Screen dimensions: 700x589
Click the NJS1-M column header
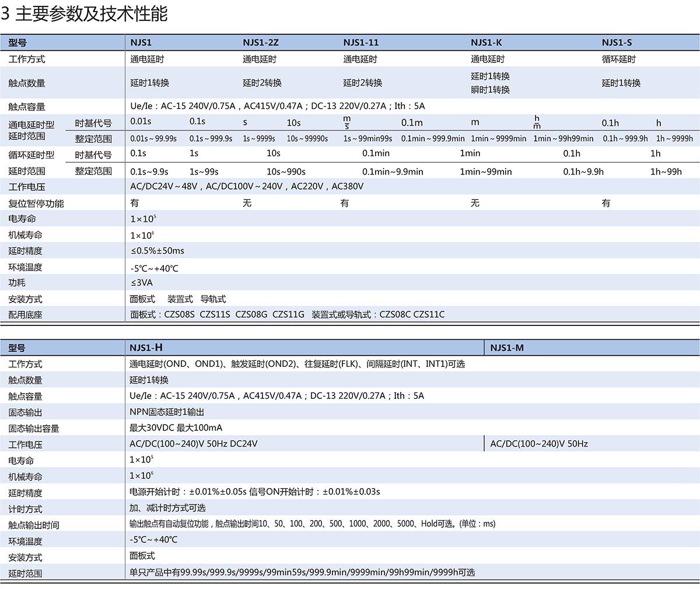tap(506, 348)
